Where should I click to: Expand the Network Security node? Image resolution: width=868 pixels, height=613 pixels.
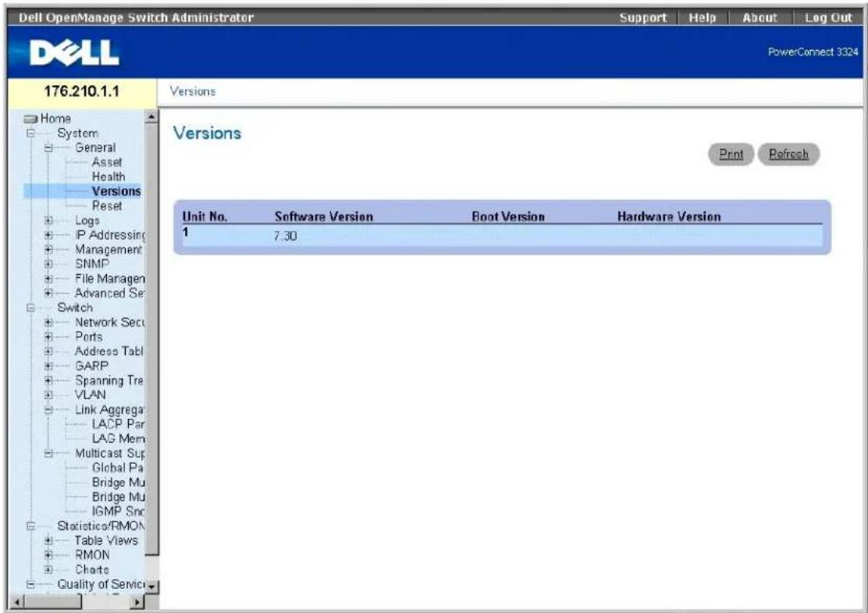pyautogui.click(x=48, y=323)
